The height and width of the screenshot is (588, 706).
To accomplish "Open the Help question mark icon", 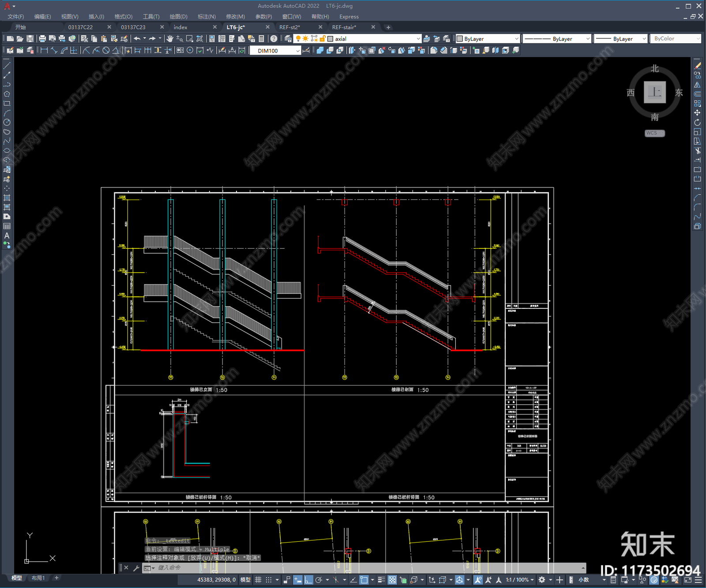I will click(x=274, y=39).
